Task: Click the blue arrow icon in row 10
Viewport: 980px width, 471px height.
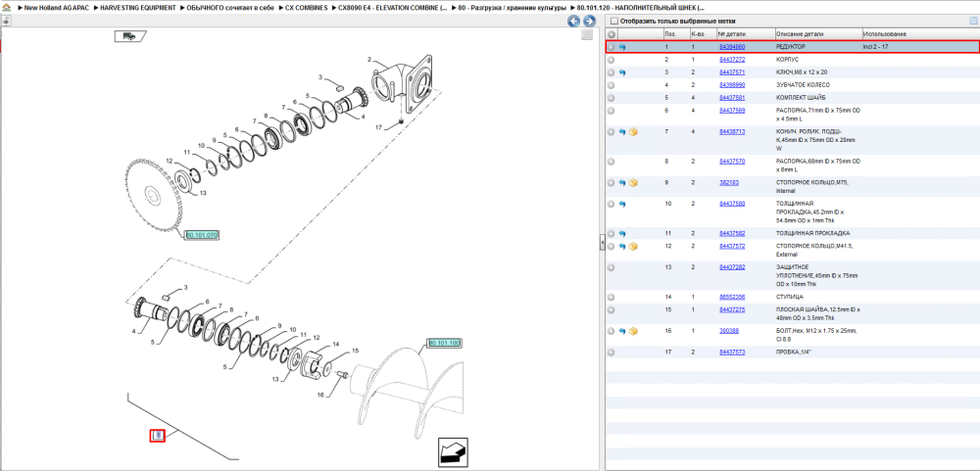Action: [622, 204]
